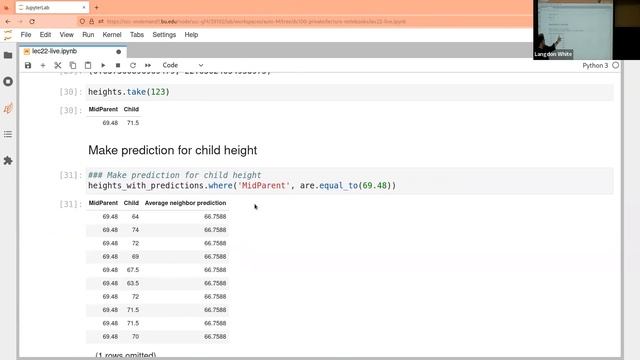The width and height of the screenshot is (640, 360).
Task: Click the JupyterLab logo icon
Action: click(x=8, y=35)
